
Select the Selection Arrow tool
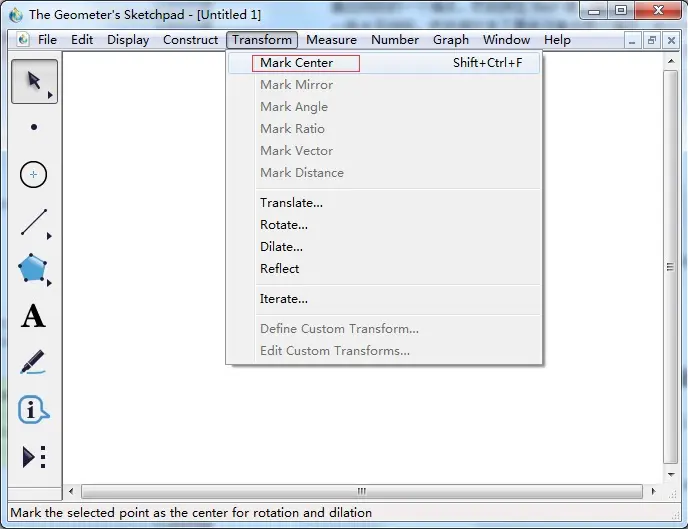(x=34, y=81)
